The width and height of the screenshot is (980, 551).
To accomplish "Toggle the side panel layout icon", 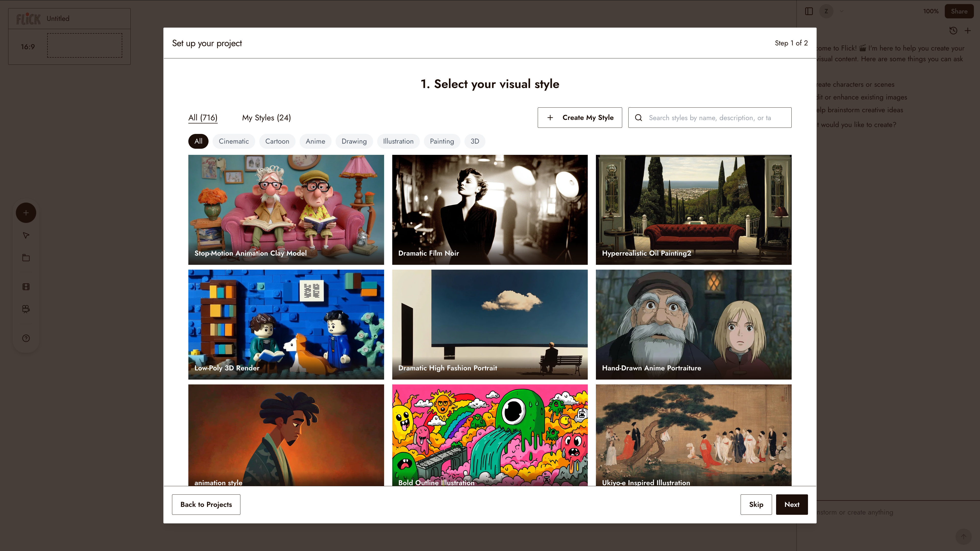I will tap(809, 11).
